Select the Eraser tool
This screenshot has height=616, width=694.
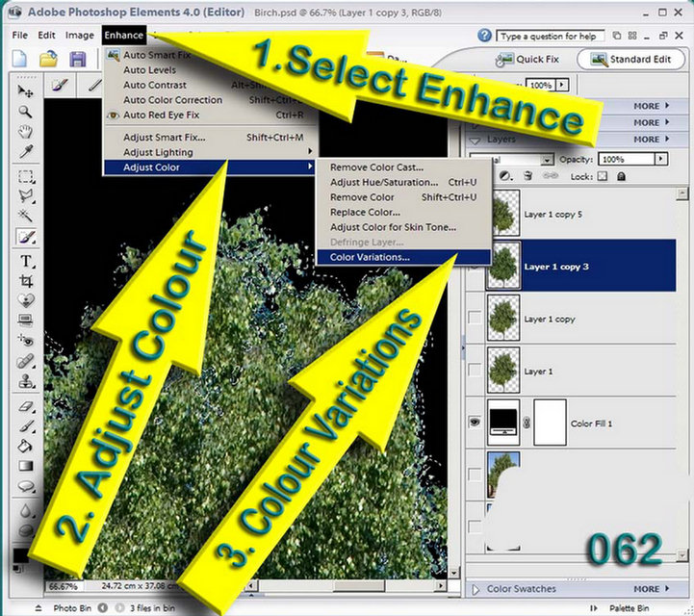tap(26, 406)
